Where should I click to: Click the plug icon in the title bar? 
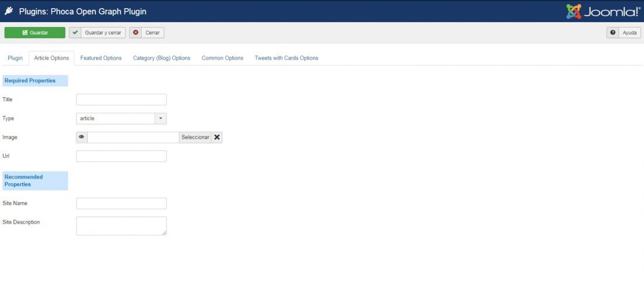[x=9, y=11]
